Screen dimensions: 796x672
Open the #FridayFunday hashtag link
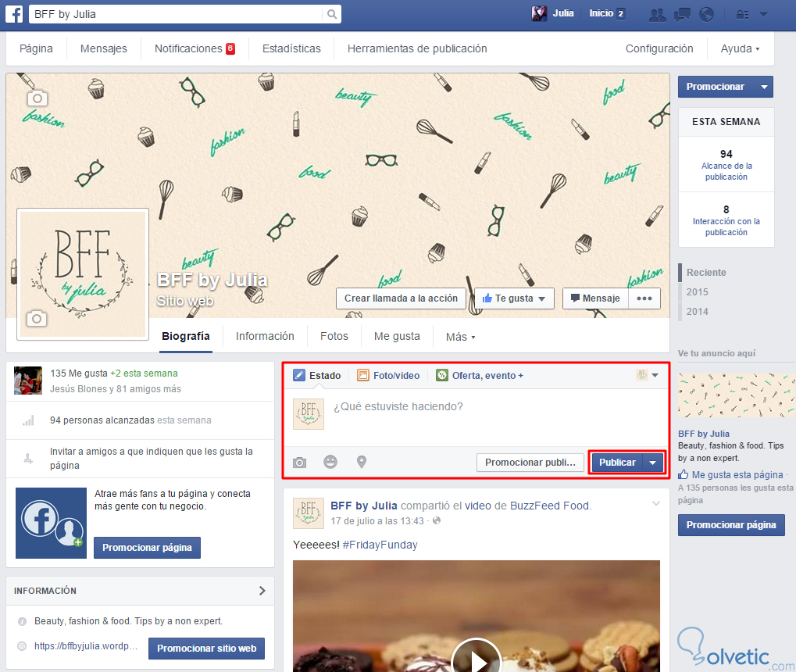coord(380,545)
